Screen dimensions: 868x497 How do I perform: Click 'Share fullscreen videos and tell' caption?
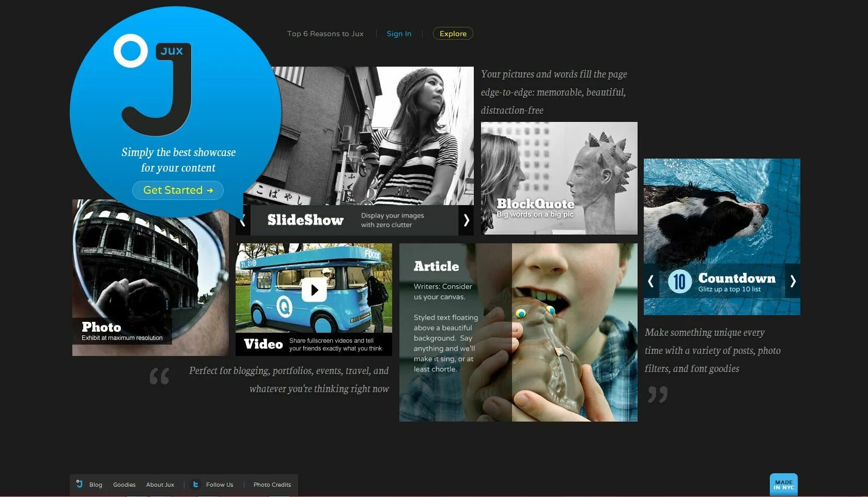coord(331,340)
